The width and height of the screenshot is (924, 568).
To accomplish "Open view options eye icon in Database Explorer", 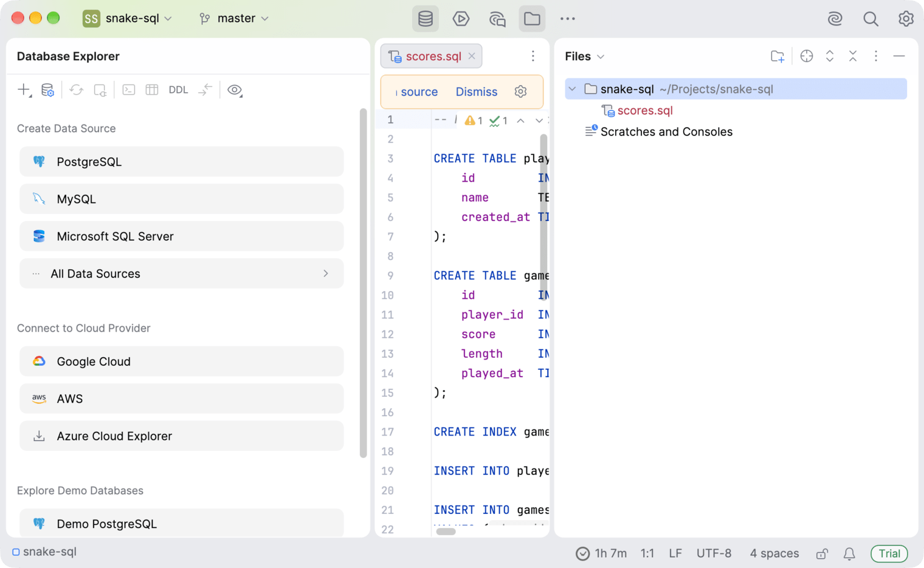I will pyautogui.click(x=235, y=90).
